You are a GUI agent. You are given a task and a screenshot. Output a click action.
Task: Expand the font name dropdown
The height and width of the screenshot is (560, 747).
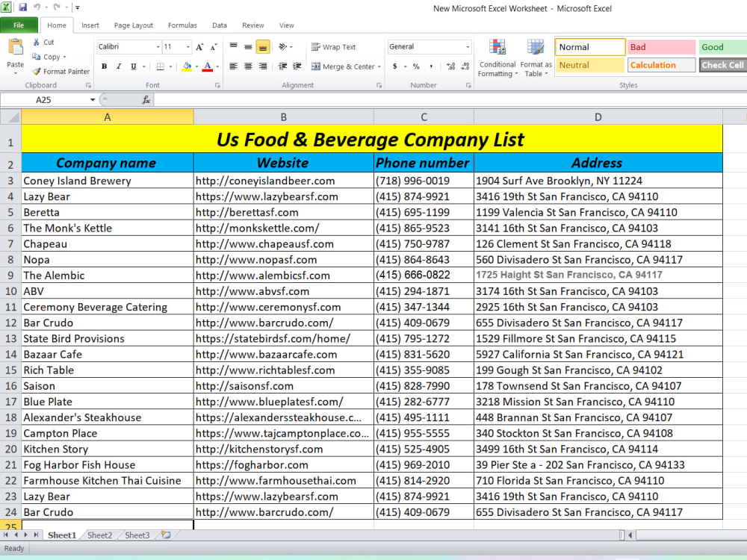pos(158,46)
